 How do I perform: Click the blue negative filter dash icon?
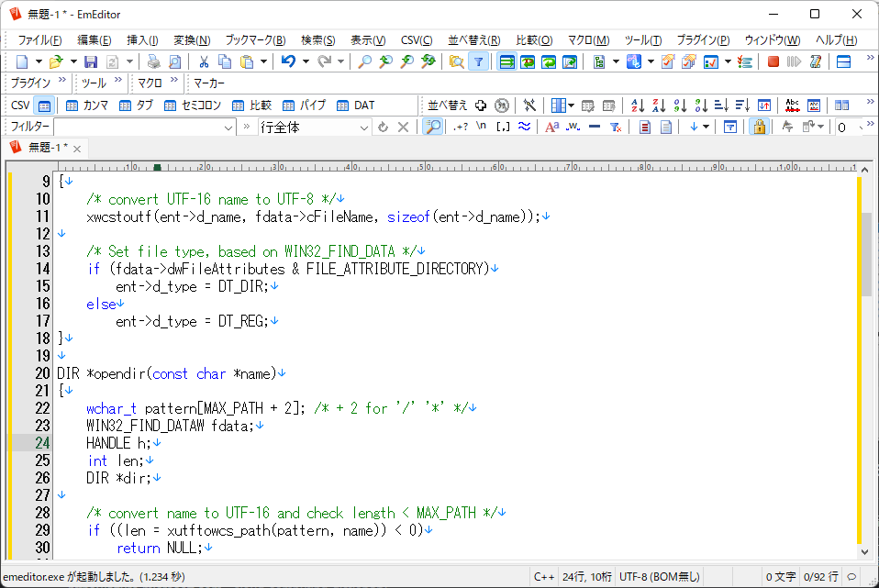point(595,128)
